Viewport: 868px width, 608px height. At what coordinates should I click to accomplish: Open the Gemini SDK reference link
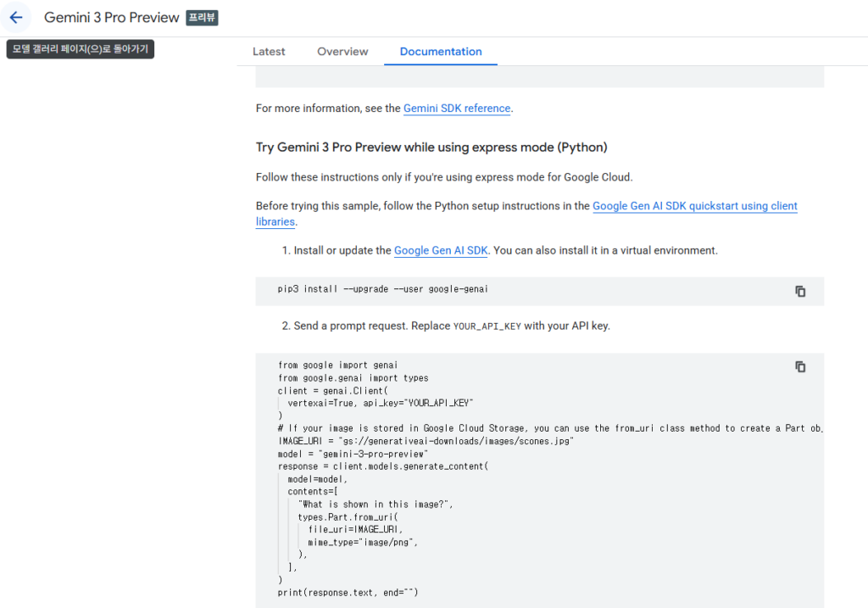[x=457, y=109]
